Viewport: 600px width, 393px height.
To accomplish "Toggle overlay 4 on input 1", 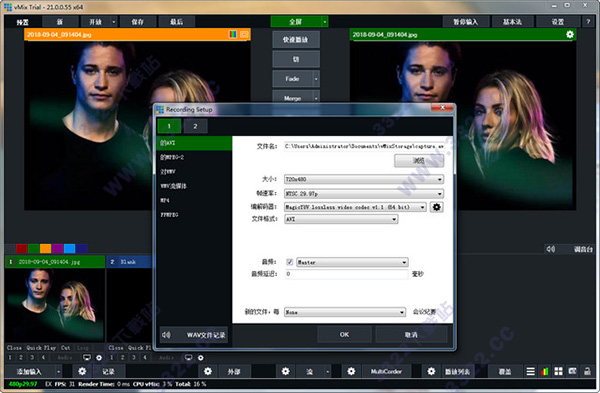I will pyautogui.click(x=43, y=357).
